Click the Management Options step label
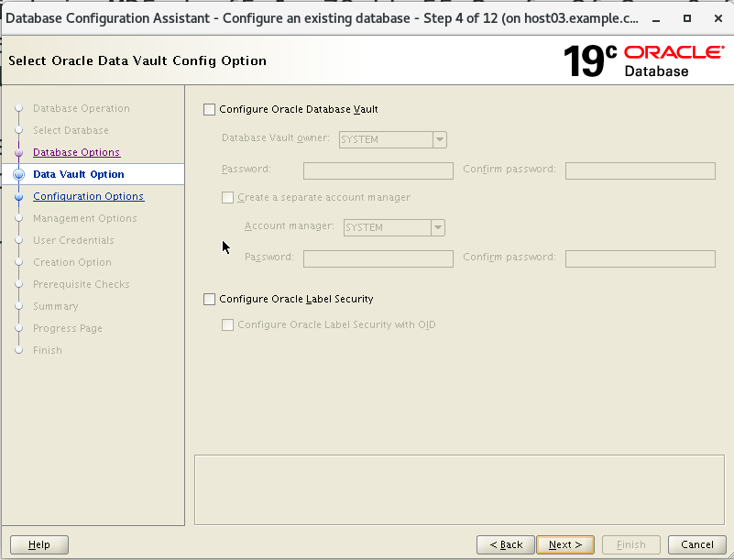 click(x=85, y=218)
